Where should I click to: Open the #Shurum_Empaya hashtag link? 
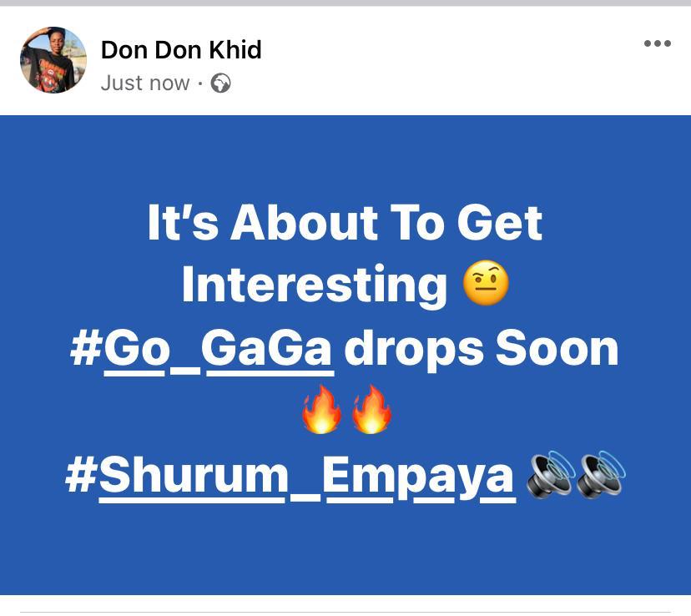(x=290, y=477)
